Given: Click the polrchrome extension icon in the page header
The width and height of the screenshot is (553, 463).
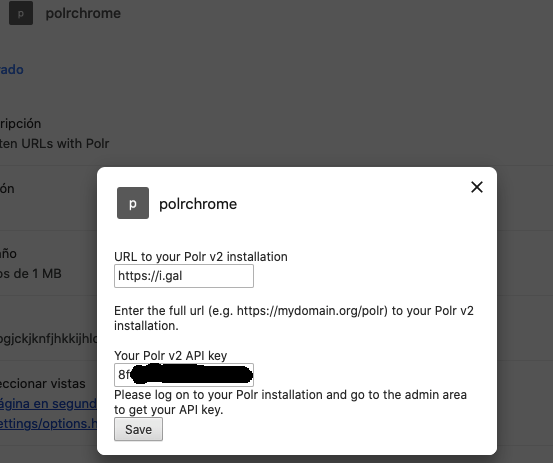Looking at the screenshot, I should [x=21, y=13].
